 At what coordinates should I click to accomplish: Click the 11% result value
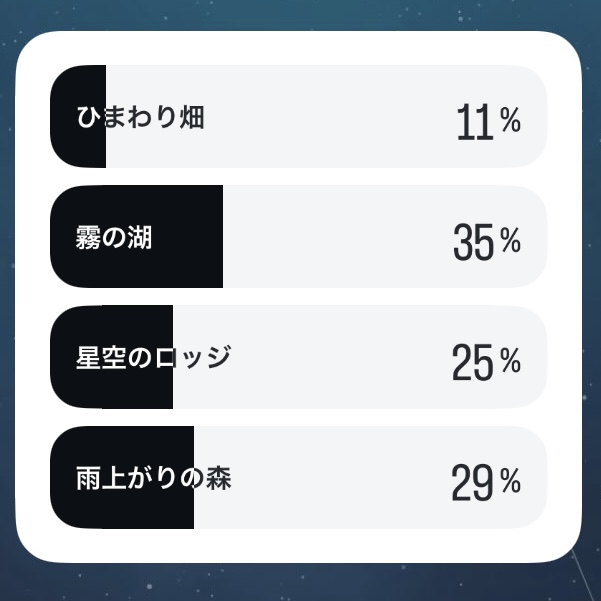(487, 122)
